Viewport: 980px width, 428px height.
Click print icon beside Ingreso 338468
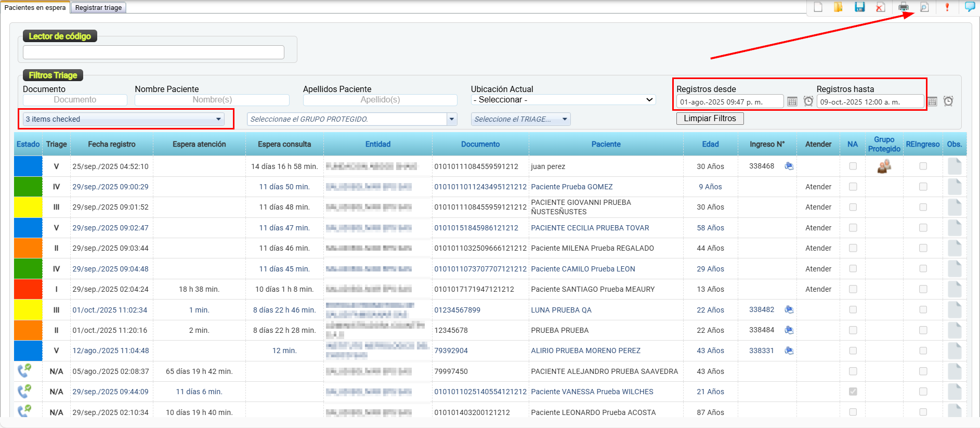coord(789,166)
